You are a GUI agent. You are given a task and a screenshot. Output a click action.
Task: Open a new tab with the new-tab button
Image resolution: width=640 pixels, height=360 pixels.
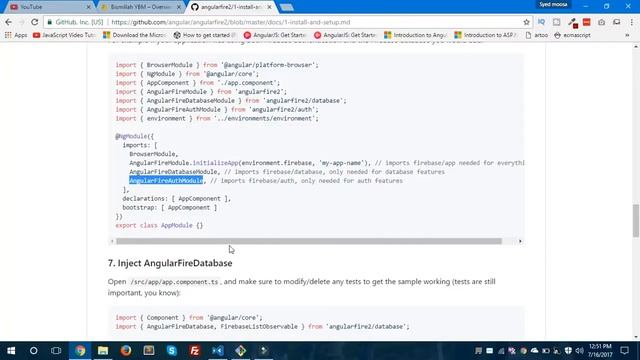coord(287,7)
